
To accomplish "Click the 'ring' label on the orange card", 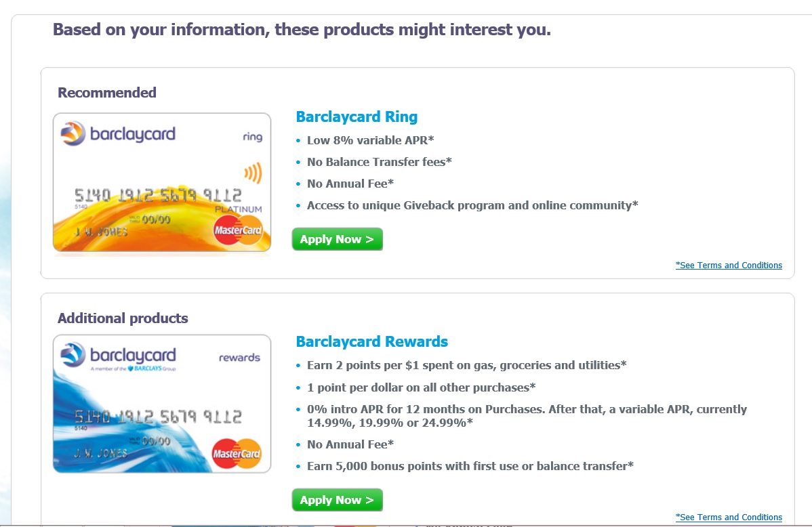I will (252, 137).
